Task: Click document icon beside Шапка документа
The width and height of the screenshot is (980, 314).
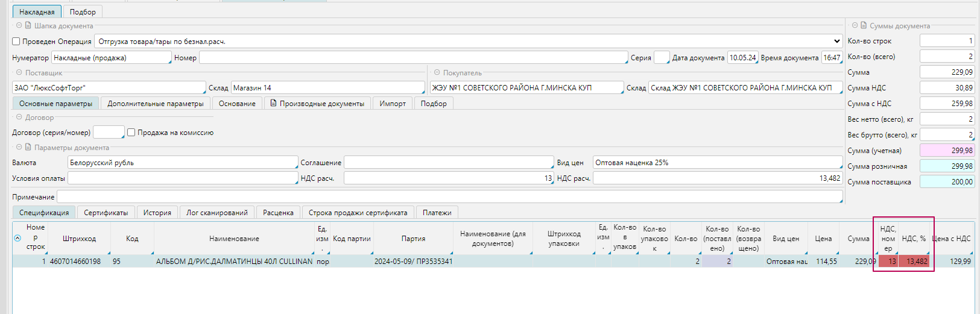Action: point(28,25)
